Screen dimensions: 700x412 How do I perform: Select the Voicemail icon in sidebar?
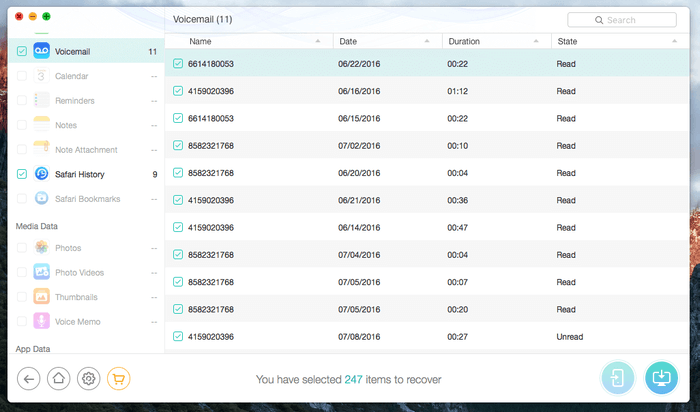click(42, 51)
